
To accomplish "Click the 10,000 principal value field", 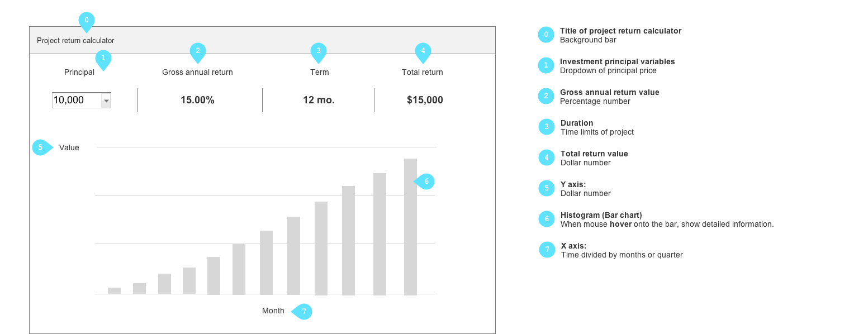I will coord(76,101).
